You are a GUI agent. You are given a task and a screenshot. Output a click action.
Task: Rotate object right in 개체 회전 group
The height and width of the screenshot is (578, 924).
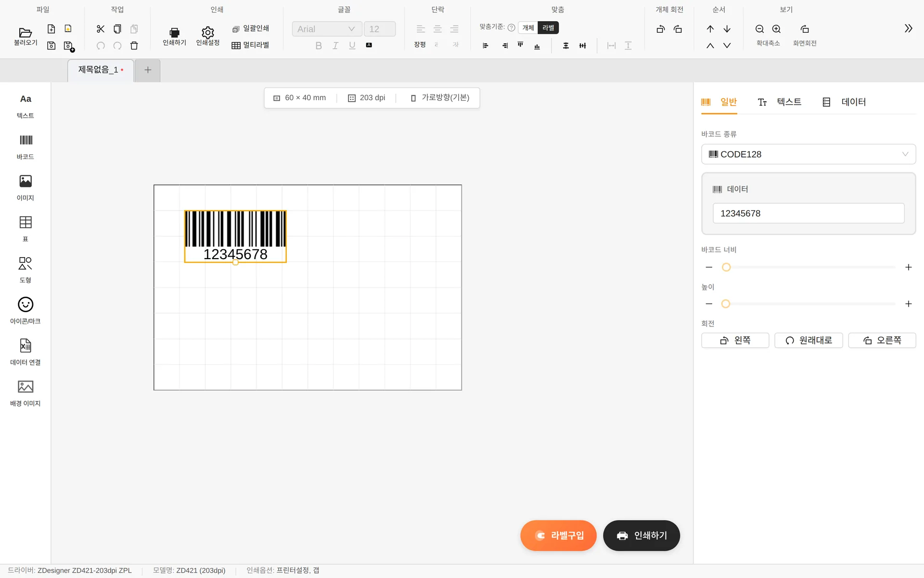[678, 29]
